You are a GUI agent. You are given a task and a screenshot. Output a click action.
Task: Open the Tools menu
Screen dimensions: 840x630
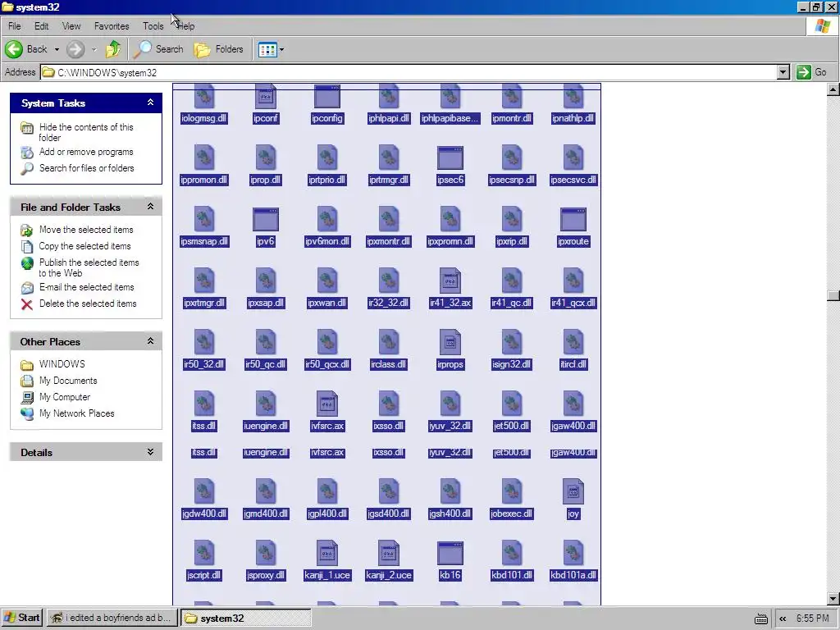click(x=153, y=26)
